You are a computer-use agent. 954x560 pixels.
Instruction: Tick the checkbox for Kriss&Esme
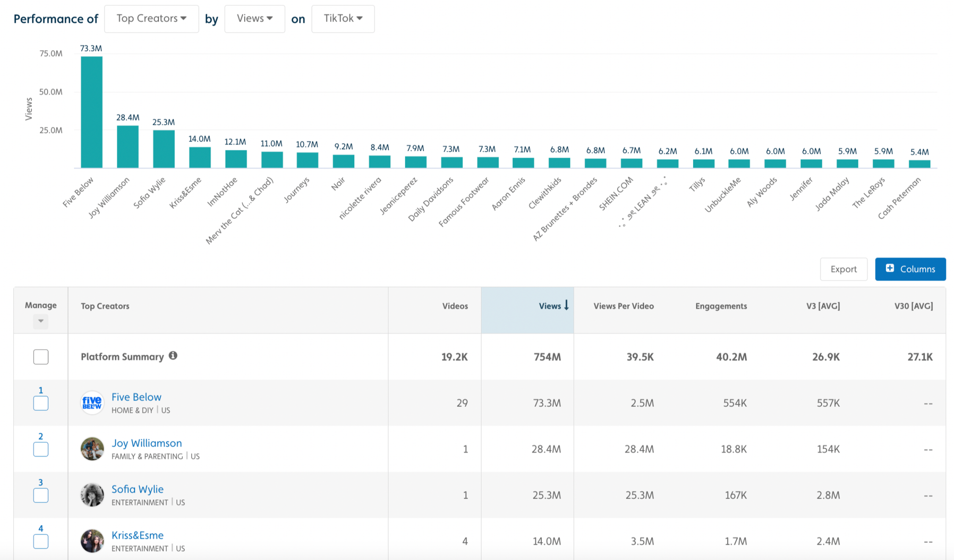41,541
